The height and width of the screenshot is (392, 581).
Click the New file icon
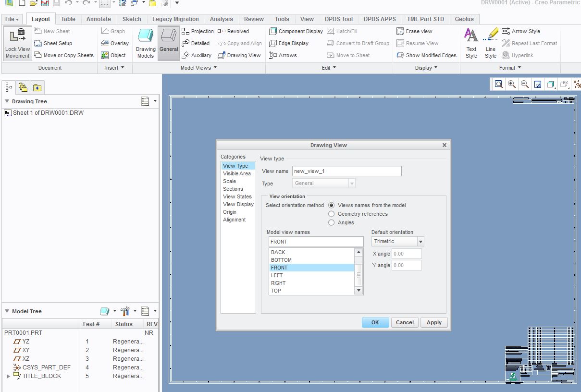(x=22, y=3)
